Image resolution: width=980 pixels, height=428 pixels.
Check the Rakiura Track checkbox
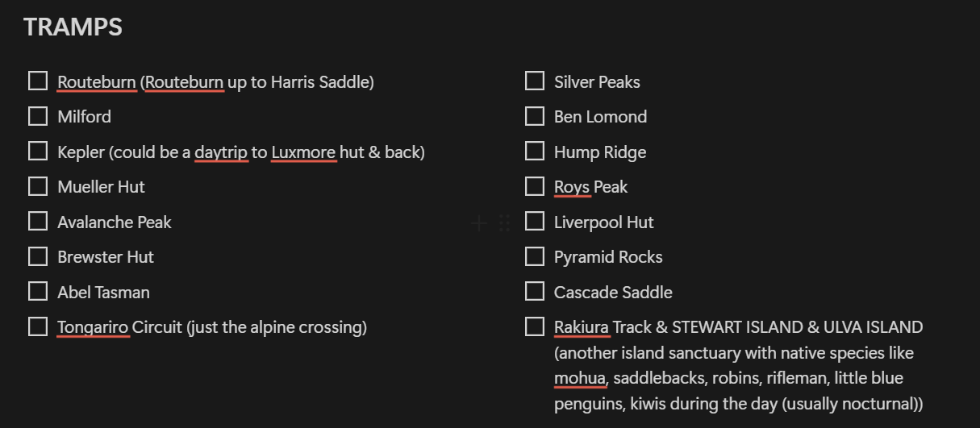click(x=535, y=326)
